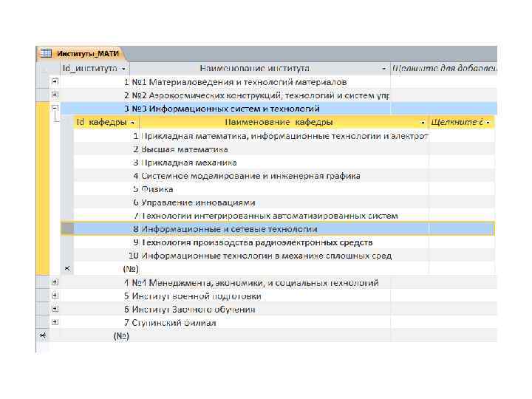
Task: Open Наименование института column dropdown arrow
Action: pyautogui.click(x=383, y=69)
